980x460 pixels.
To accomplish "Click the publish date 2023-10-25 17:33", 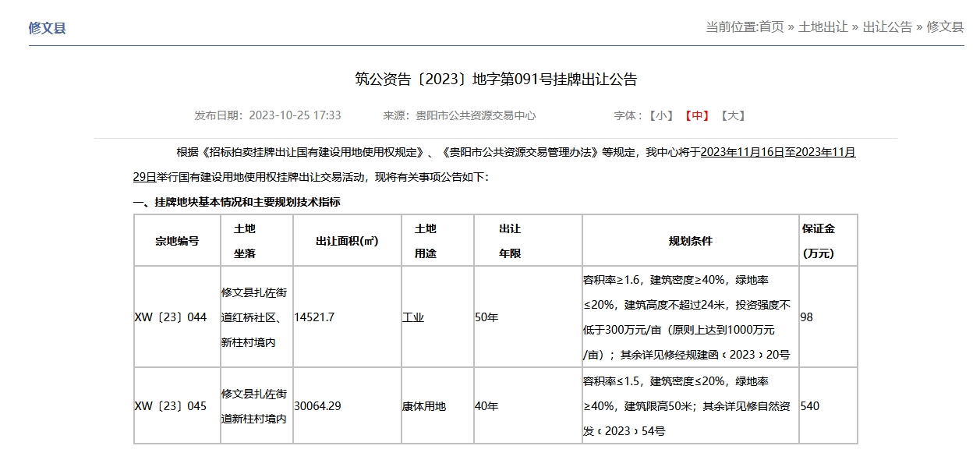I will point(295,115).
